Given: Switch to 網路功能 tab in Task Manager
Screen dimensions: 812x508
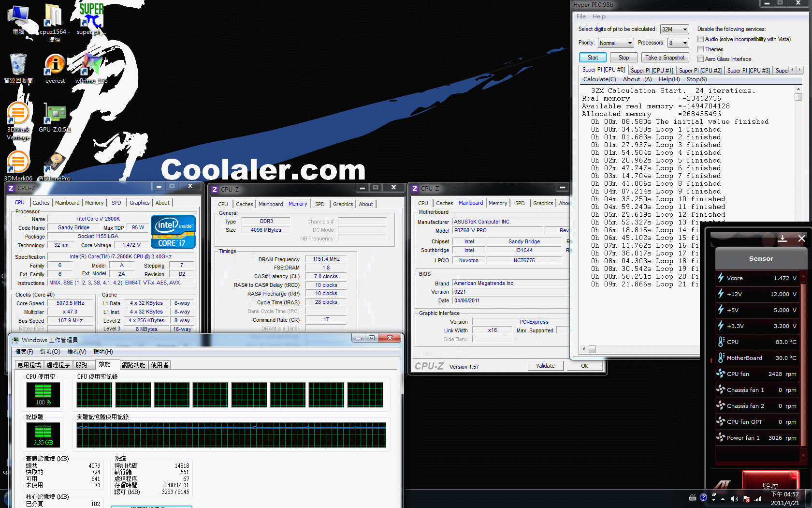Looking at the screenshot, I should coord(133,365).
